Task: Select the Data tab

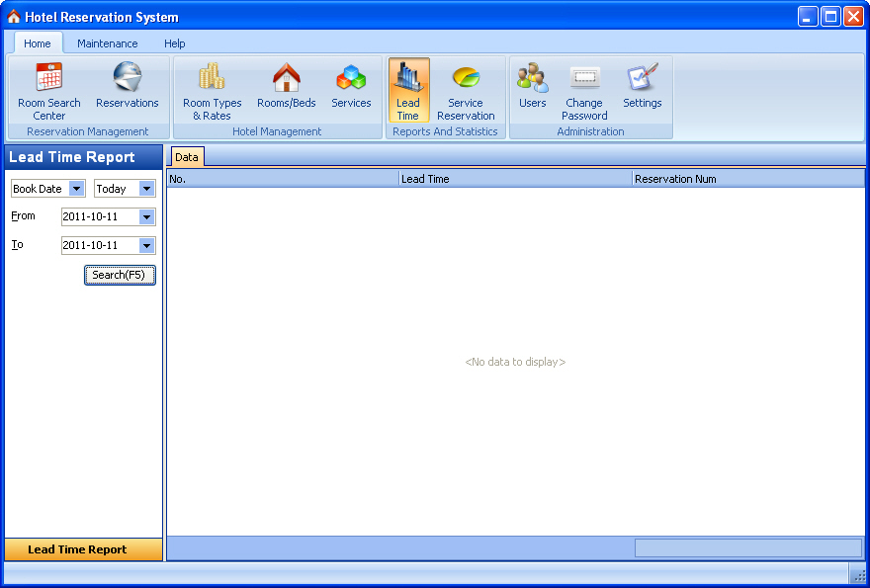Action: [187, 157]
